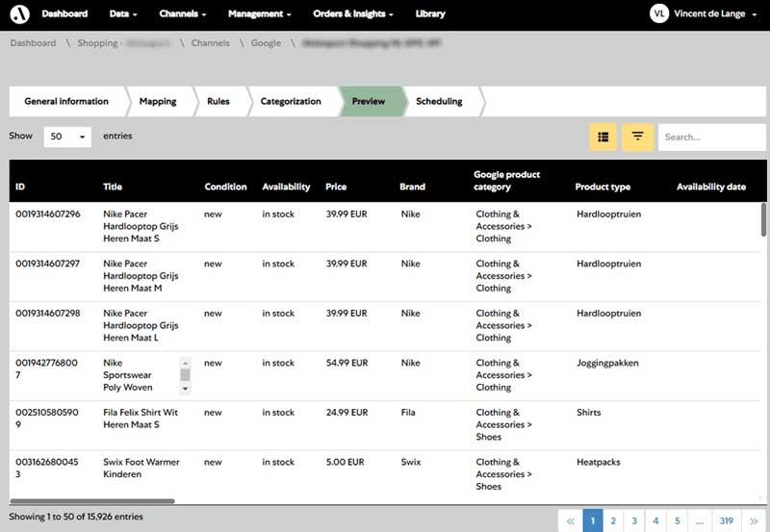Screen dimensions: 770x532
Task: Go to page 3 of results
Action: click(634, 520)
